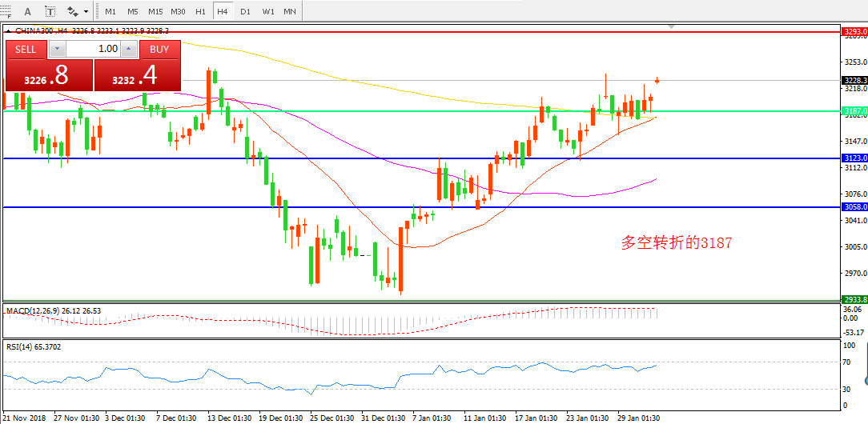This screenshot has height=424, width=868.
Task: Click the BUY button
Action: [x=159, y=49]
